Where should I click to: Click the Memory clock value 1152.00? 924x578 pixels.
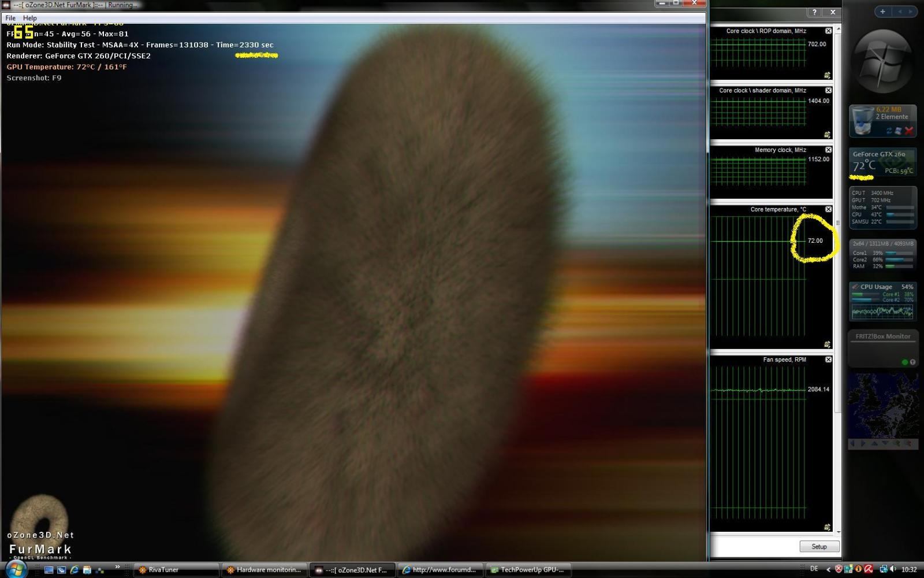818,159
